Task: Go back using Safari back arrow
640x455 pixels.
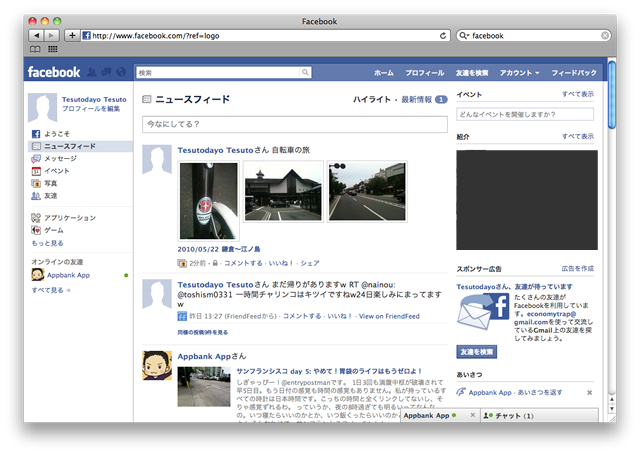Action: (x=36, y=36)
